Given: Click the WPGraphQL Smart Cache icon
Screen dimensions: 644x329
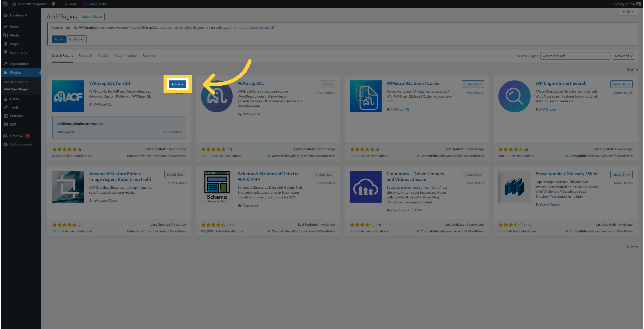Looking at the screenshot, I should click(366, 96).
